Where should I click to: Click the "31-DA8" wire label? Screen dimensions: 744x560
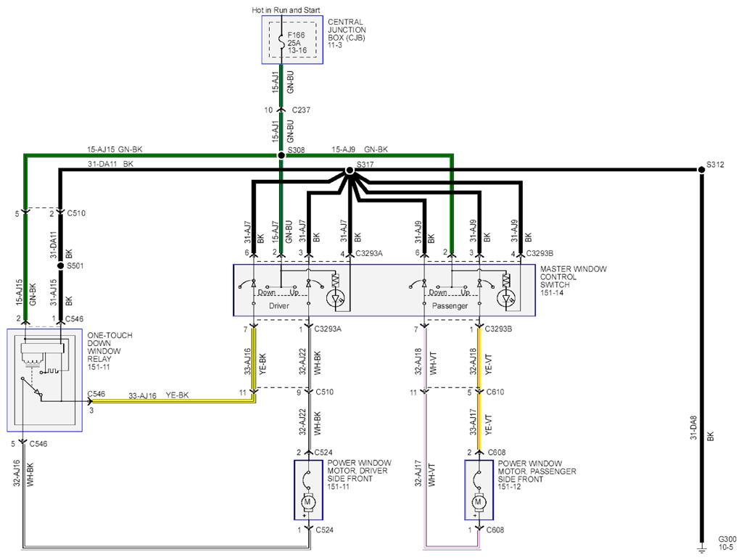[693, 428]
